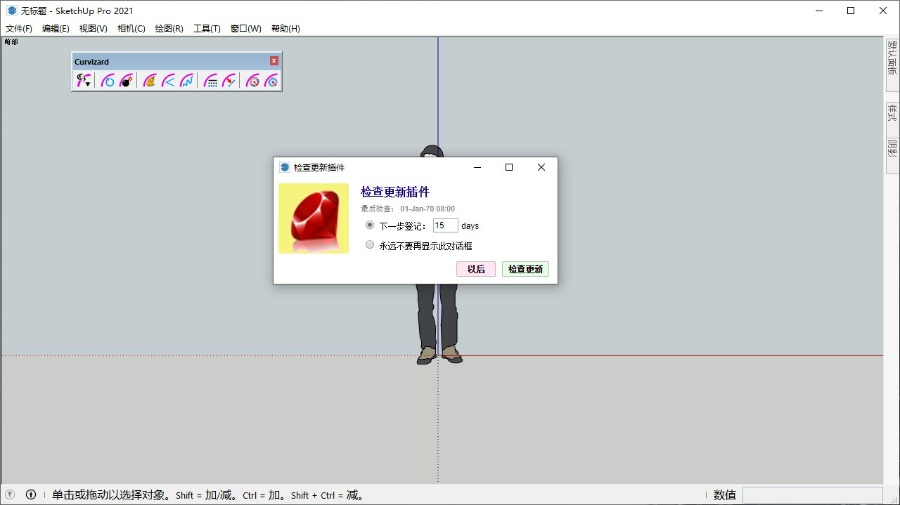This screenshot has height=505, width=900.
Task: Open the 工具(T) menu
Action: 207,28
